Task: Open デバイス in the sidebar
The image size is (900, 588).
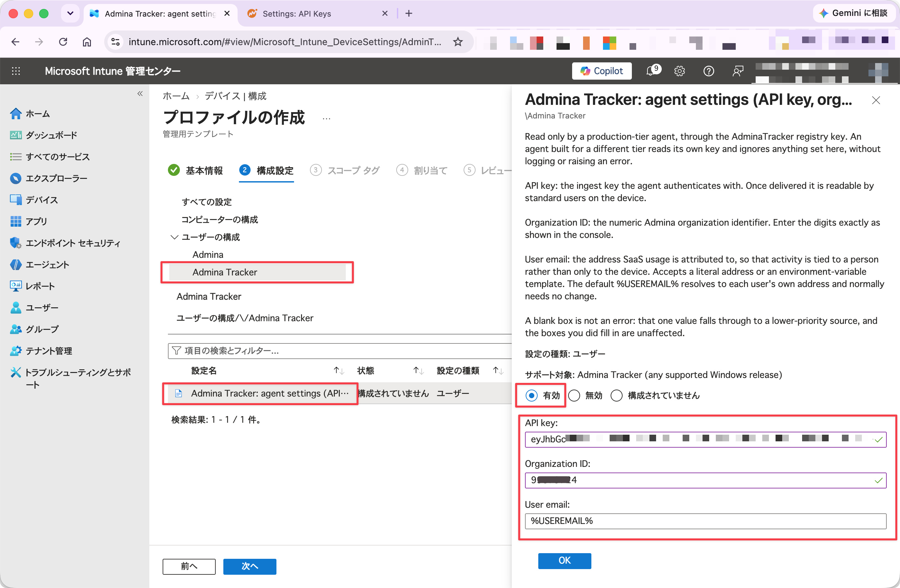Action: point(34,200)
